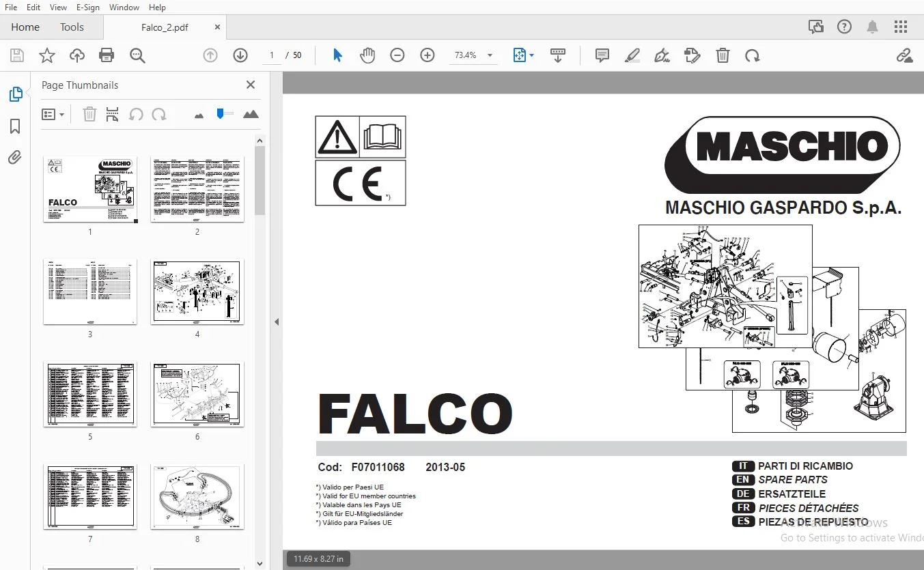Viewport: 924px width, 570px height.
Task: Open the thumbnail panel print pages icon
Action: tap(113, 114)
